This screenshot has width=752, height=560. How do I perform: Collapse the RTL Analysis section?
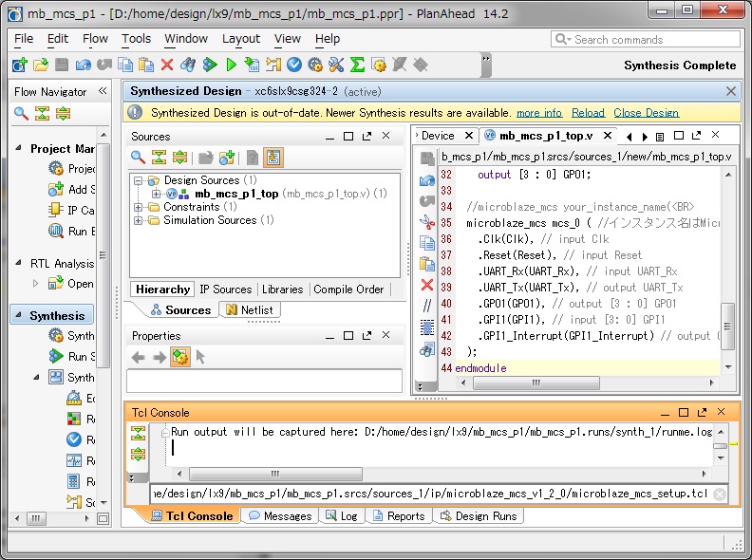tap(19, 262)
